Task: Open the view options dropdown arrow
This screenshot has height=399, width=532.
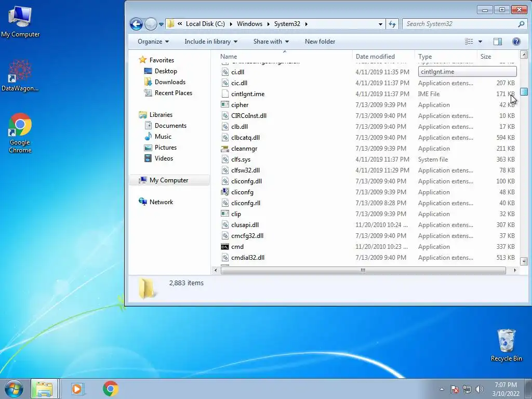Action: (480, 42)
